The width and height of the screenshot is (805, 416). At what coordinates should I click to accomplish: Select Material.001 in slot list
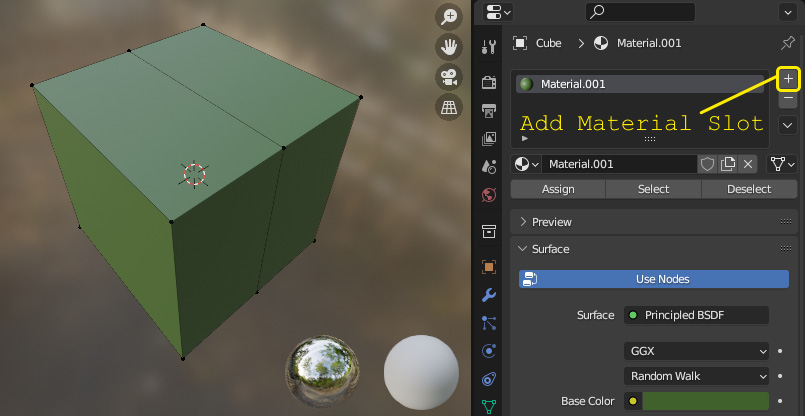click(x=640, y=84)
